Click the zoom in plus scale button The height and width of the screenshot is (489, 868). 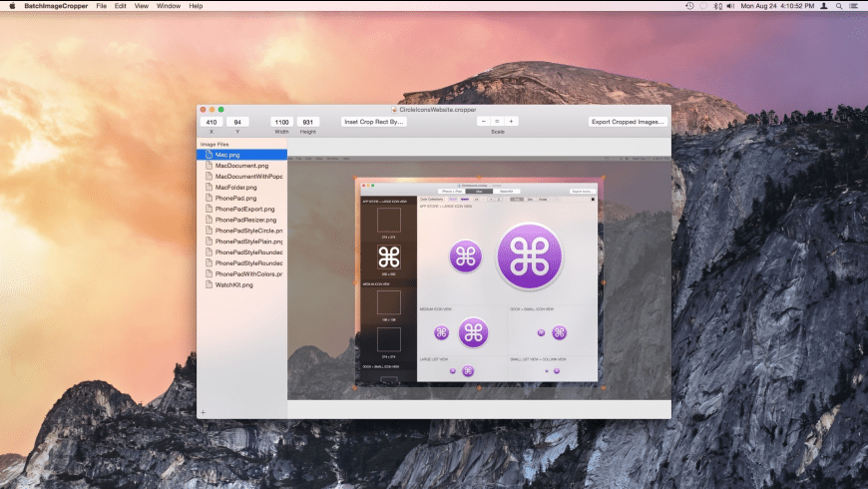click(x=511, y=122)
